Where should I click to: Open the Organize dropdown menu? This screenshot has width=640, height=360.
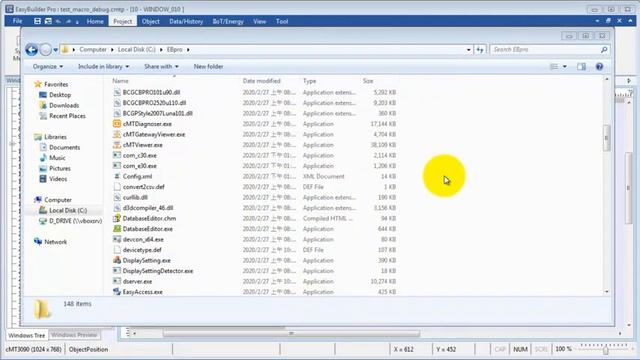pos(48,67)
